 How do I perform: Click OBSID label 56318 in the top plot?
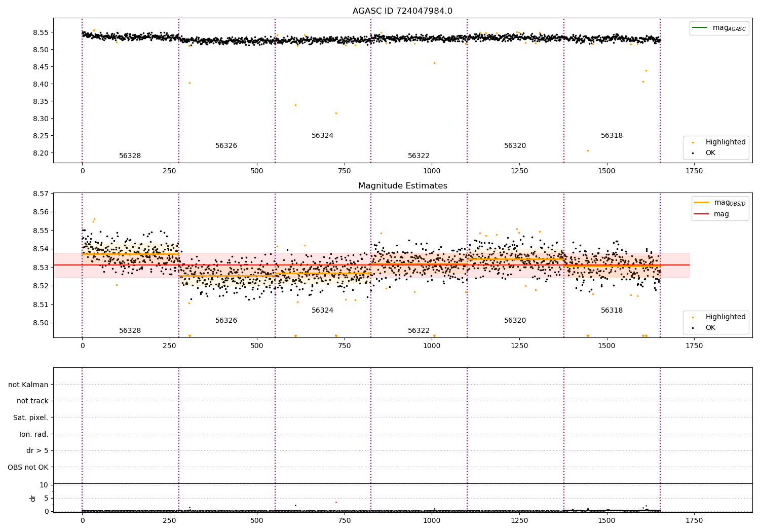612,136
